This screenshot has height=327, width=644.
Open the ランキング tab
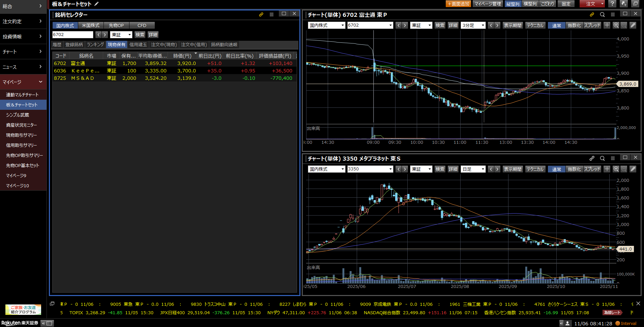click(95, 44)
